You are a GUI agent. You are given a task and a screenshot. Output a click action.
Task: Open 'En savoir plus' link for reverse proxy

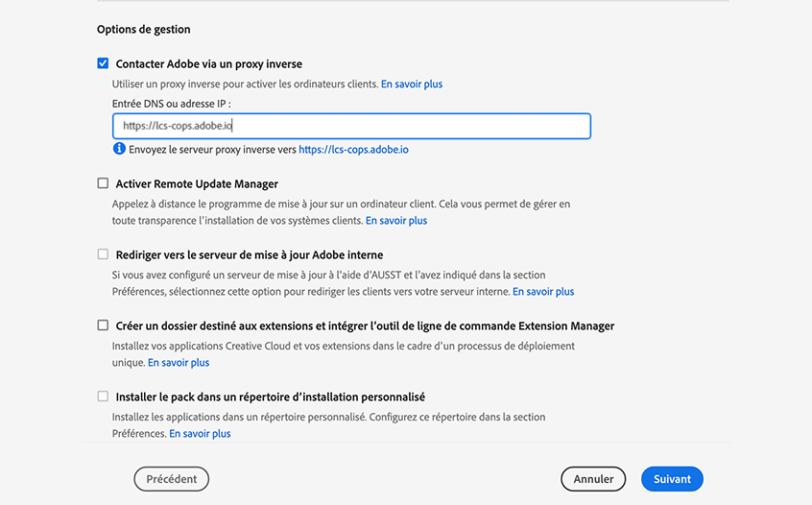(x=412, y=84)
